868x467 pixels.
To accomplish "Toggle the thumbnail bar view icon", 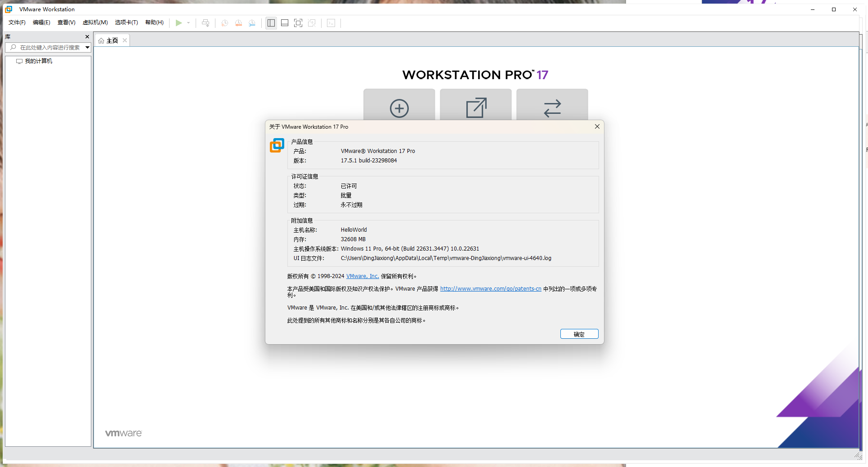I will 285,23.
